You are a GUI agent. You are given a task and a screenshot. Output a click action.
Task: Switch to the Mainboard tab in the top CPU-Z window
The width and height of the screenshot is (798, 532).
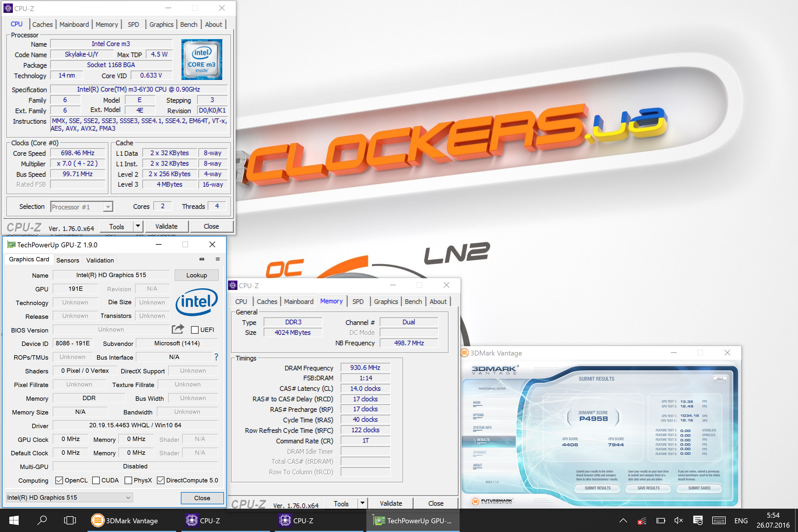[x=74, y=24]
